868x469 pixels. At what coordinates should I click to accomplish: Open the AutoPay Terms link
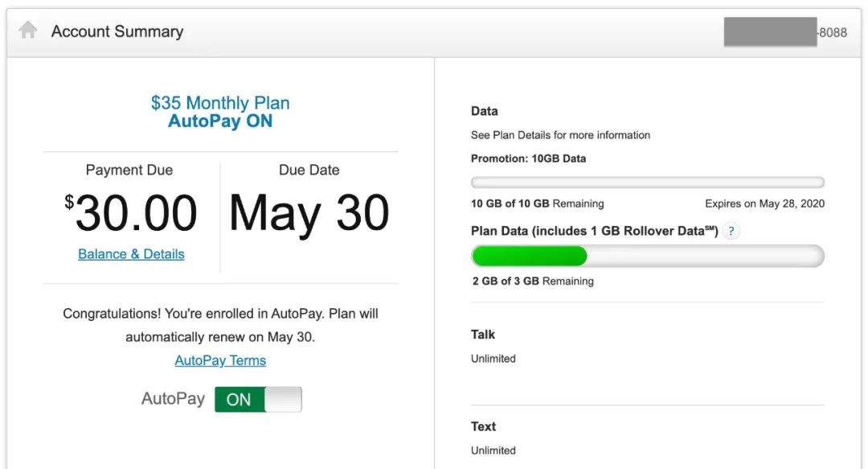point(220,360)
